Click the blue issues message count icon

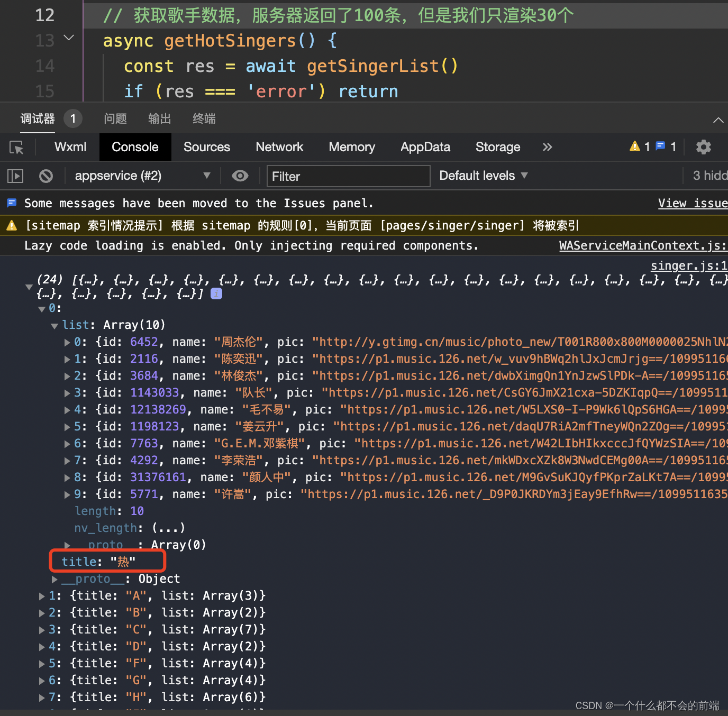point(660,146)
